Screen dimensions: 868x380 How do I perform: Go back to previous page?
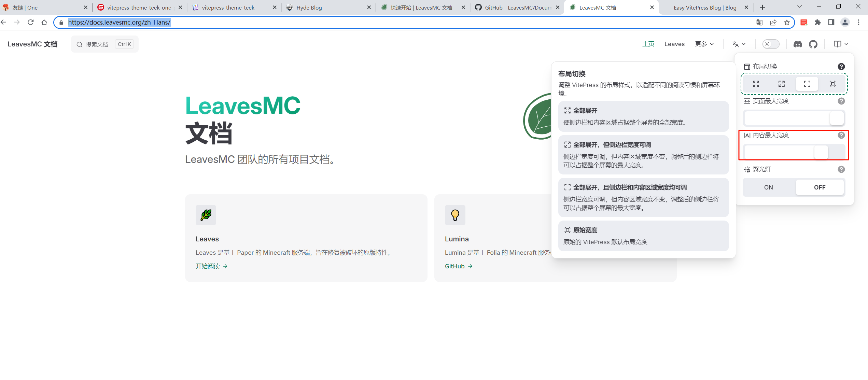(x=4, y=22)
